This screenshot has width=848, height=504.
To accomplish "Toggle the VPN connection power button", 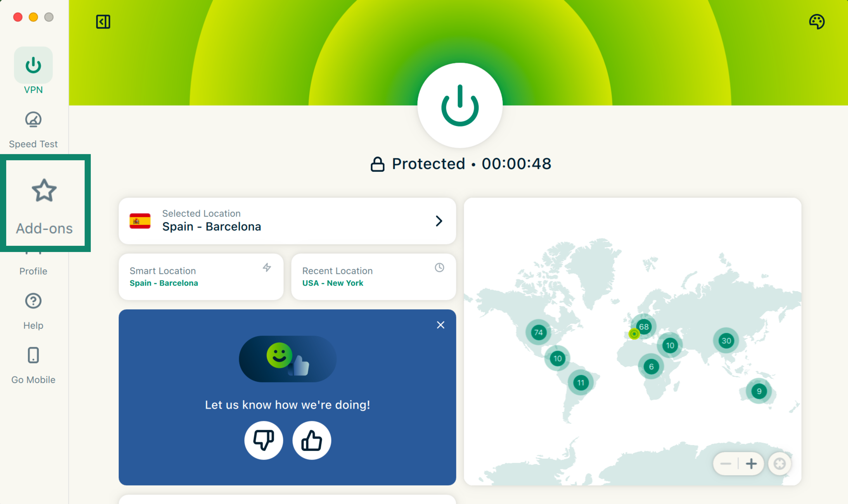I will point(460,106).
